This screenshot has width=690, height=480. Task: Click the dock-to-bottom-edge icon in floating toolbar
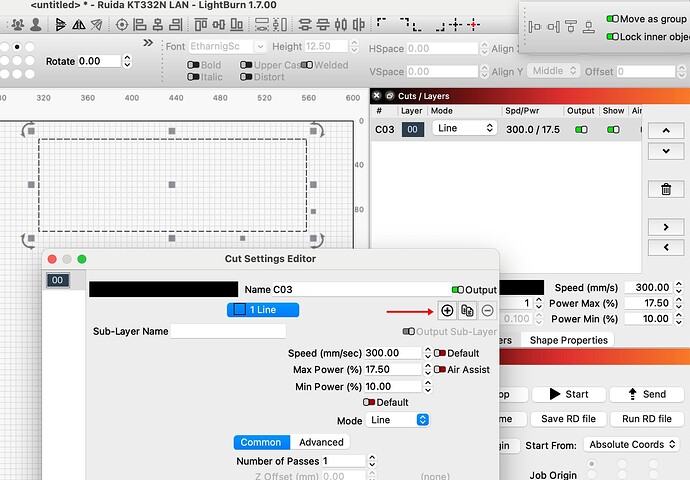(589, 27)
